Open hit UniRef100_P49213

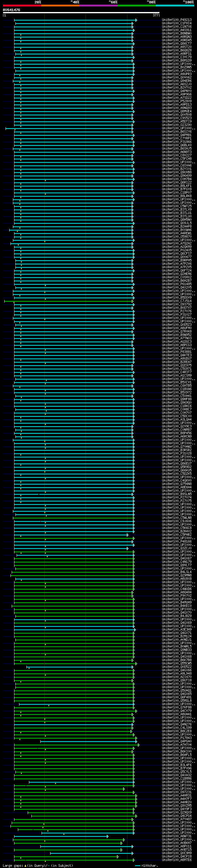pyautogui.click(x=177, y=20)
